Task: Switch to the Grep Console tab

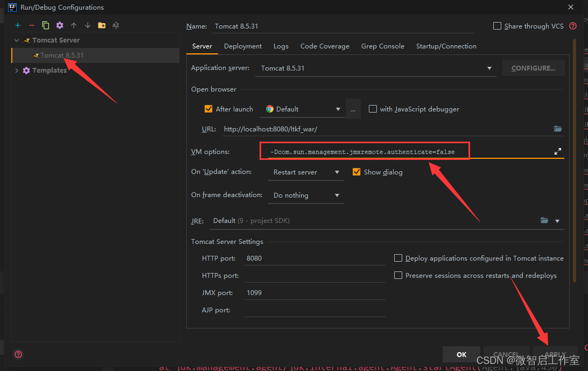Action: 382,46
